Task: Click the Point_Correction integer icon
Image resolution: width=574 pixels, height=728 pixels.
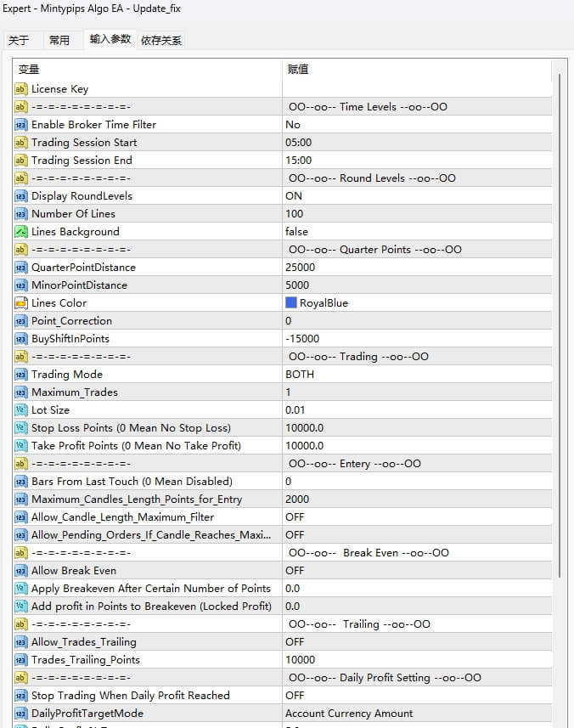Action: [21, 321]
